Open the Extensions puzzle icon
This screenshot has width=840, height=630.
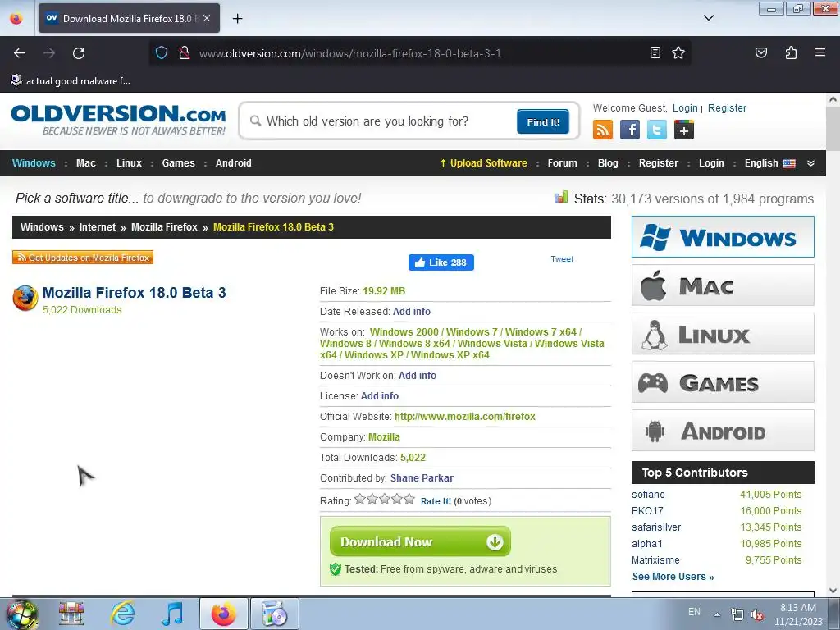[791, 52]
